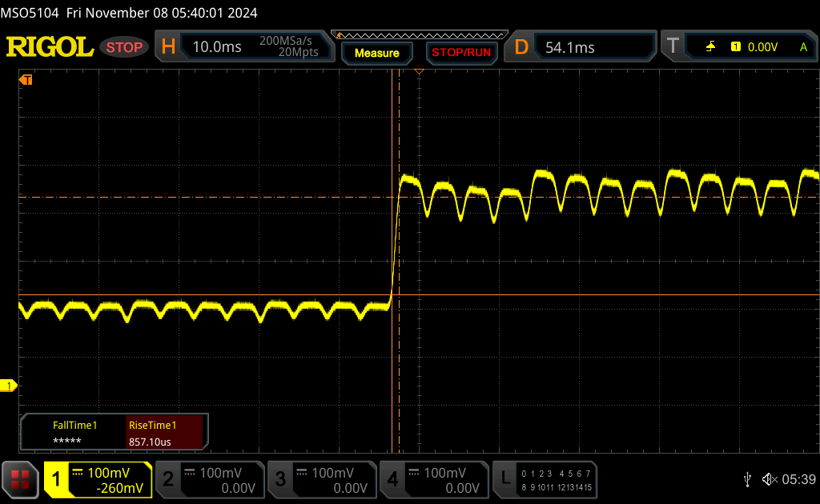Toggle channel 2 on

click(168, 479)
